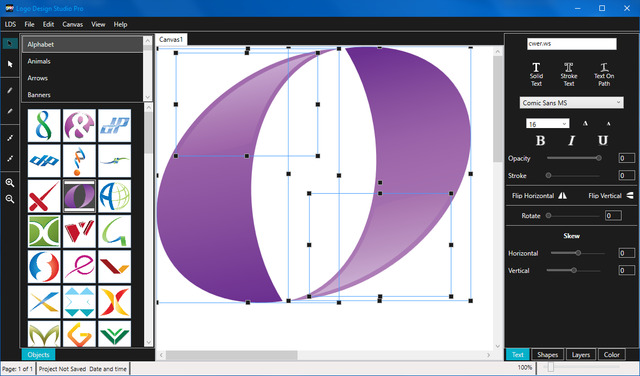Insert Solid Text

pyautogui.click(x=536, y=74)
